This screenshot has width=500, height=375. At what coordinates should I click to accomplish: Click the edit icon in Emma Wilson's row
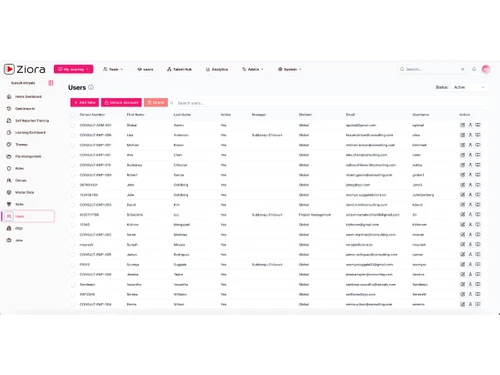coord(463,304)
